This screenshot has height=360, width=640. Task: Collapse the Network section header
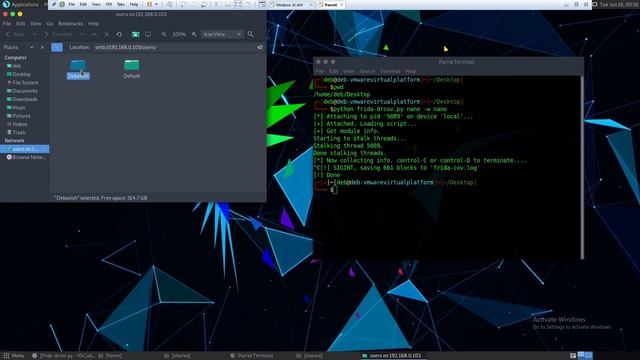[14, 140]
